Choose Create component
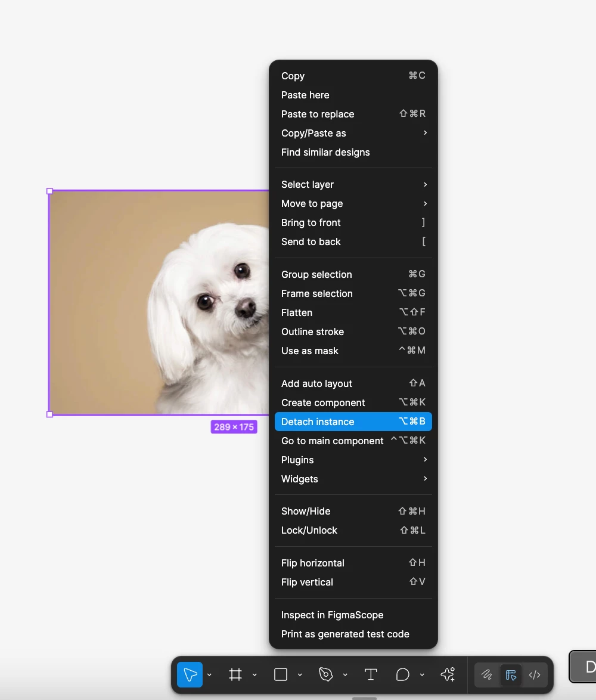 [x=353, y=402]
